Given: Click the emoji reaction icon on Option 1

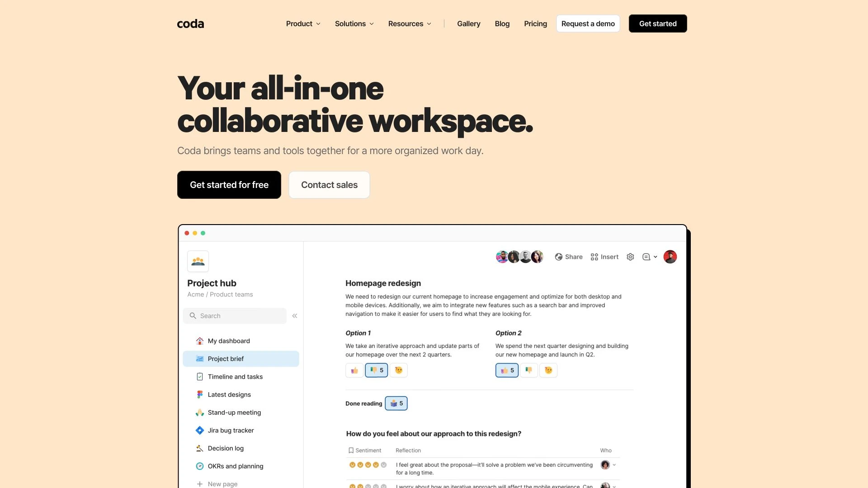Looking at the screenshot, I should (x=398, y=370).
